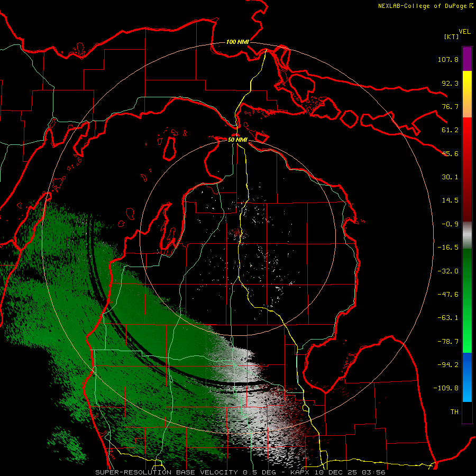Pick the blue band of the velocity scale
Viewport: 476px width, 476px height.
(x=467, y=377)
